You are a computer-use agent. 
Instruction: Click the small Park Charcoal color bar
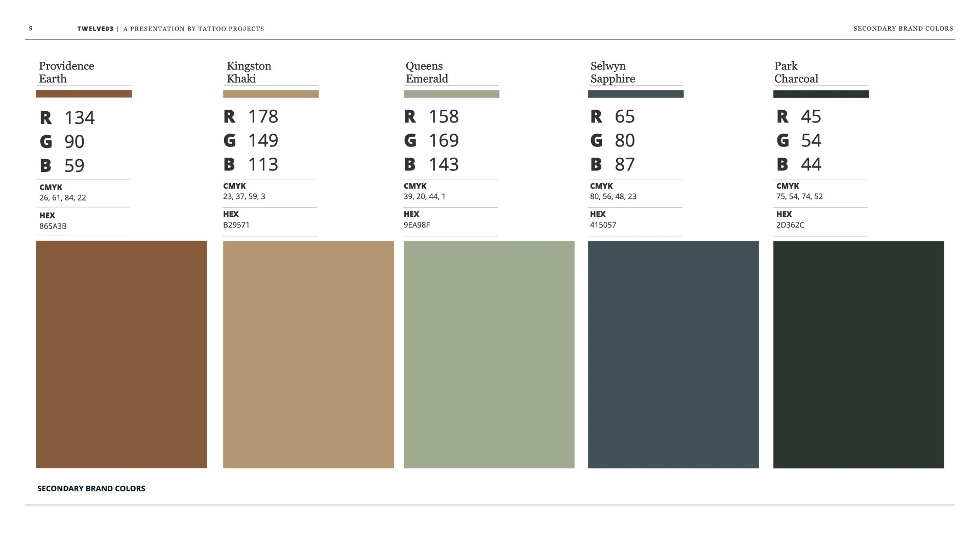[821, 94]
